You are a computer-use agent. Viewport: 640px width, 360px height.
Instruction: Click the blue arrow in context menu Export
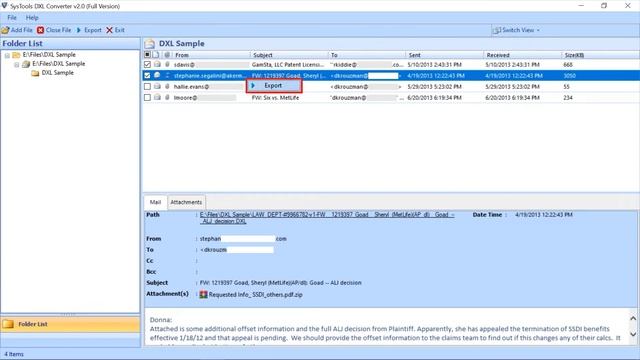[253, 86]
